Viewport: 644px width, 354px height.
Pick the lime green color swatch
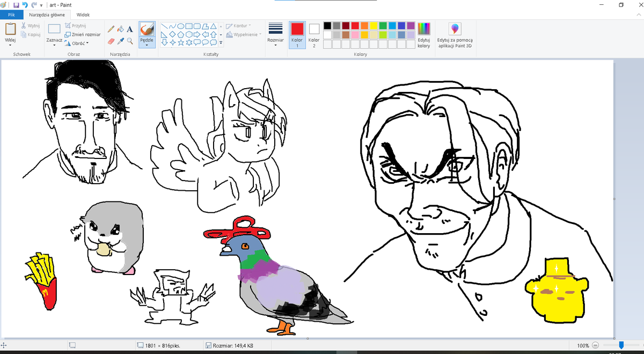pos(383,34)
